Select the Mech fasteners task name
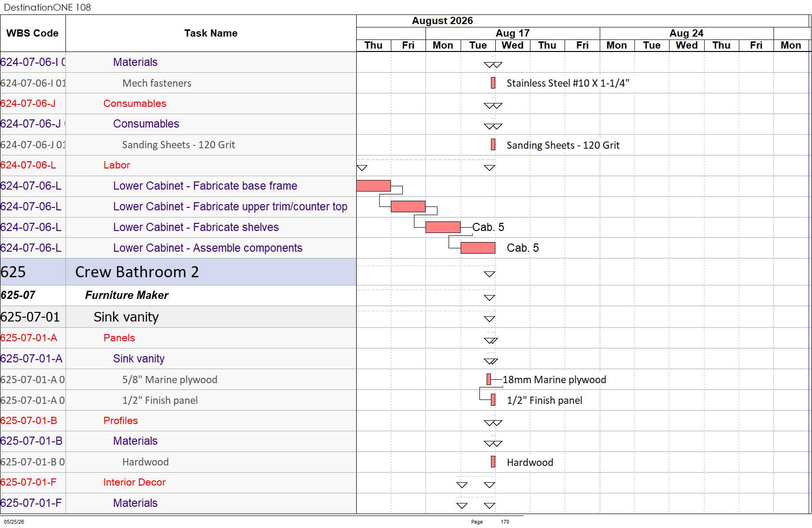The height and width of the screenshot is (528, 812). (157, 83)
